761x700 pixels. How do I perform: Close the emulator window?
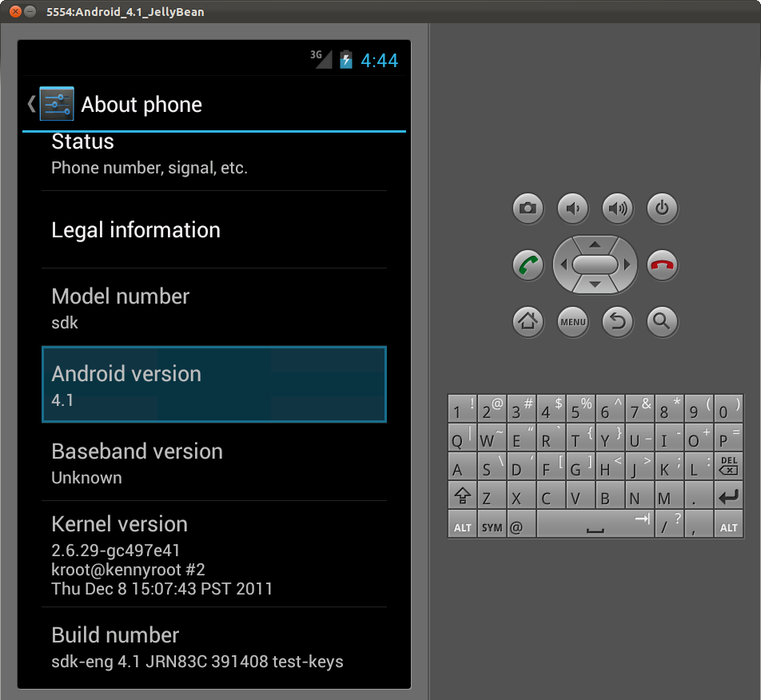pyautogui.click(x=15, y=11)
